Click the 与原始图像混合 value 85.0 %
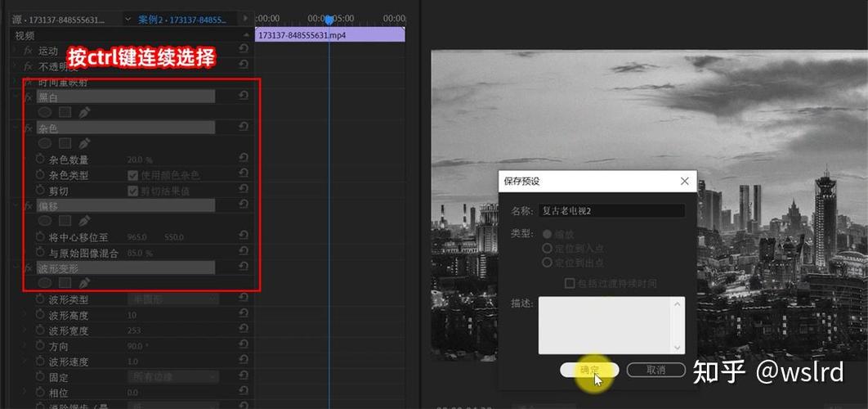The image size is (868, 409). tap(140, 253)
